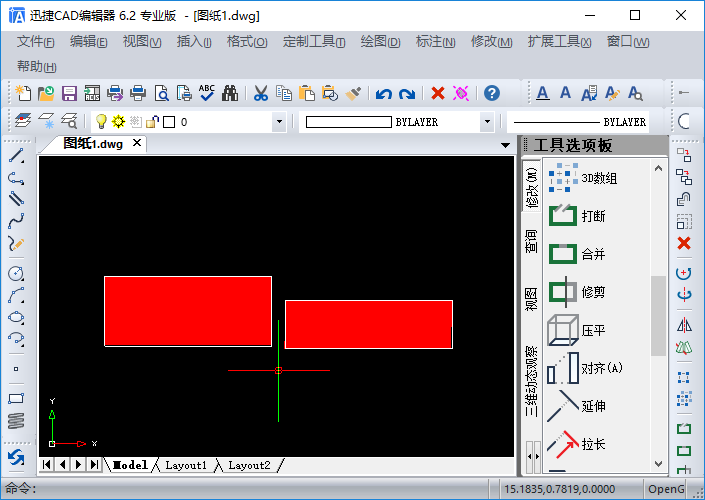This screenshot has height=500, width=705.
Task: Click the red X Delete icon in the top toolbar
Action: pos(437,93)
